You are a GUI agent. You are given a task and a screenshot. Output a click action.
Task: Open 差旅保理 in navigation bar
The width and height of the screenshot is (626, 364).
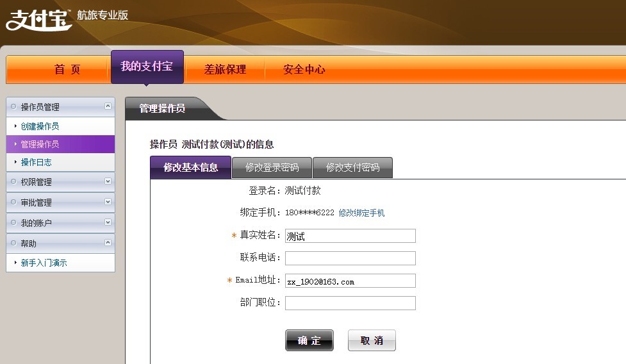(225, 69)
